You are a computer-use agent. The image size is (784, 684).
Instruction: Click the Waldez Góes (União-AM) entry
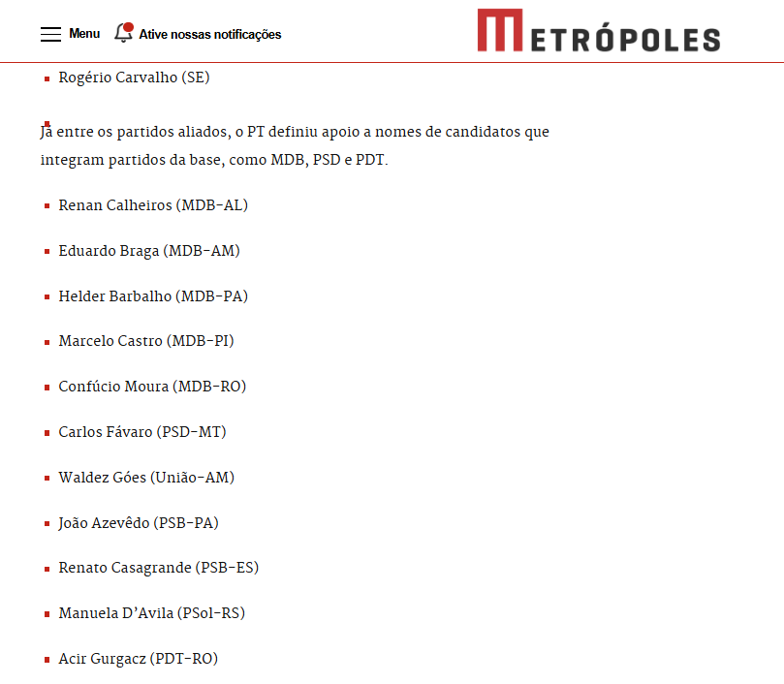tap(146, 478)
